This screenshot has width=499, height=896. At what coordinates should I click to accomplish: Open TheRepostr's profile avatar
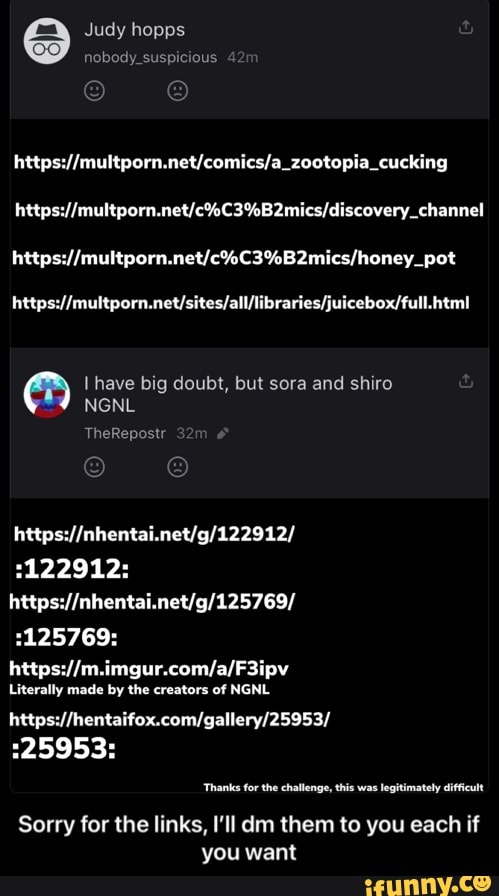(x=47, y=395)
